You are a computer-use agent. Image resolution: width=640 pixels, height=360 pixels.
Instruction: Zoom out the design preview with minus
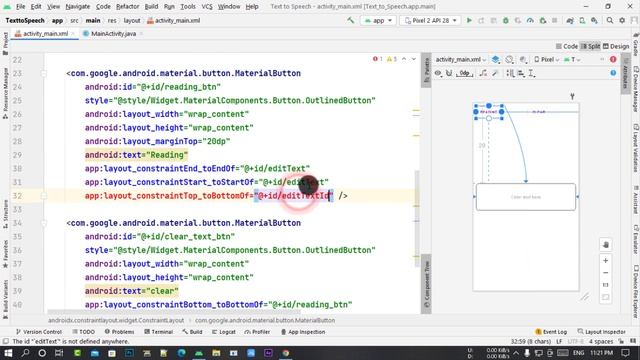[606, 273]
